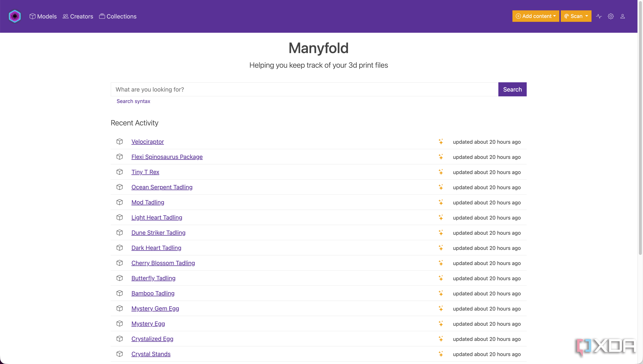
Task: Click the cube icon beside Bamboo Tadling
Action: tap(120, 293)
